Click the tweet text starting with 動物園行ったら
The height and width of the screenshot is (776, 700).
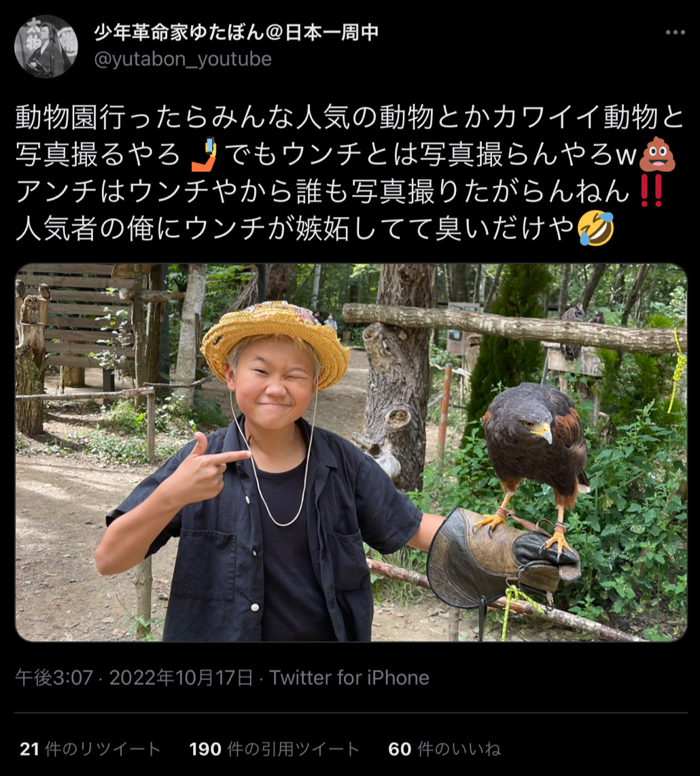coord(351,173)
